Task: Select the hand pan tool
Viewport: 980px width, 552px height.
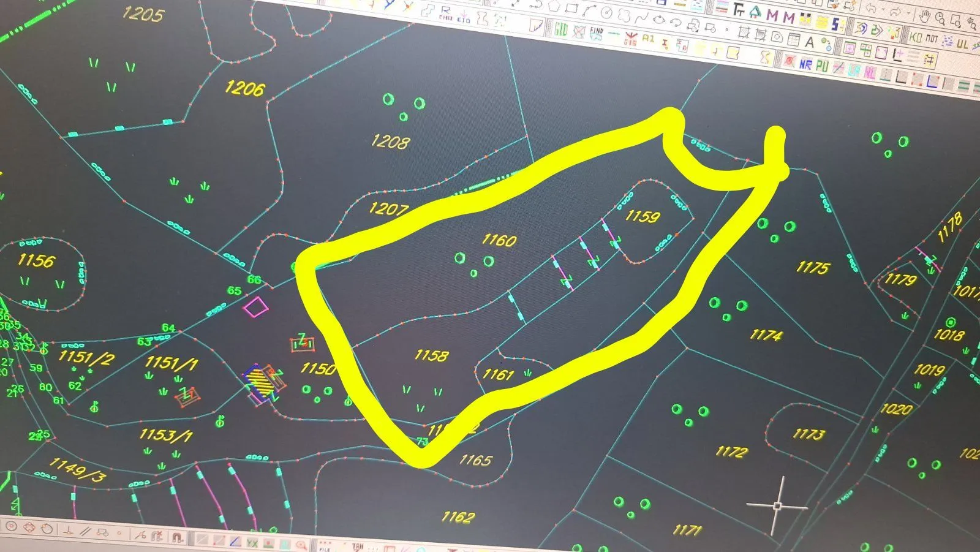Action: 924,17
